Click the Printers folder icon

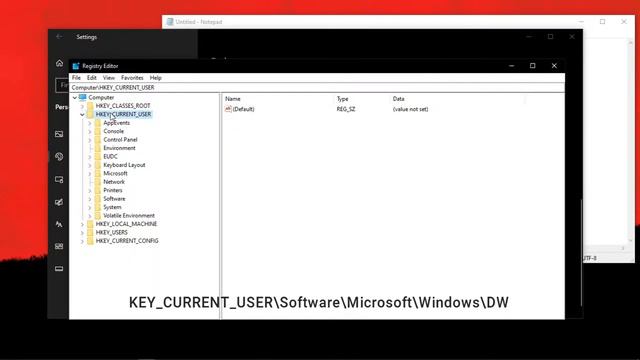[98, 190]
